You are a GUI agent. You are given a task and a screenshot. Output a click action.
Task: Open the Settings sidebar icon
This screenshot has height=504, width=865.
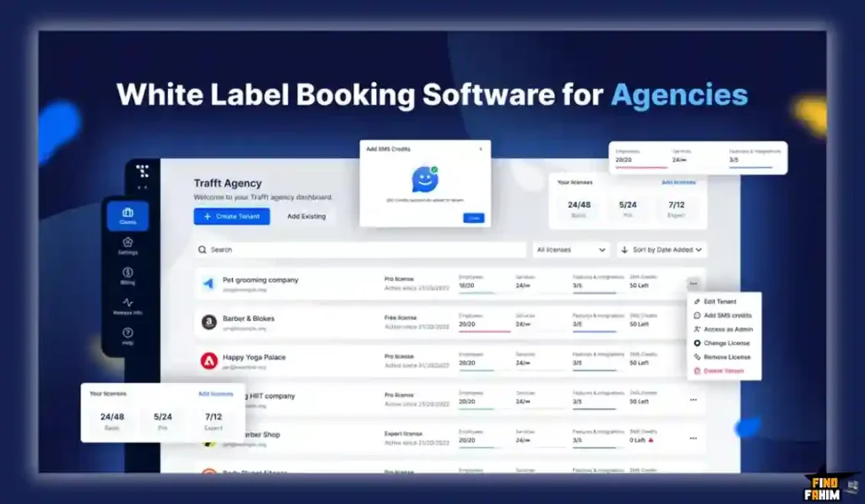[x=128, y=246]
